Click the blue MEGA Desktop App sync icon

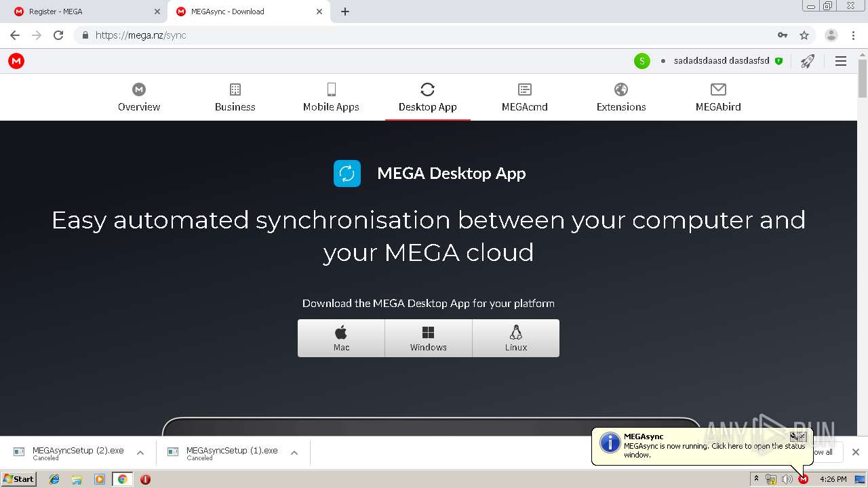(x=347, y=174)
